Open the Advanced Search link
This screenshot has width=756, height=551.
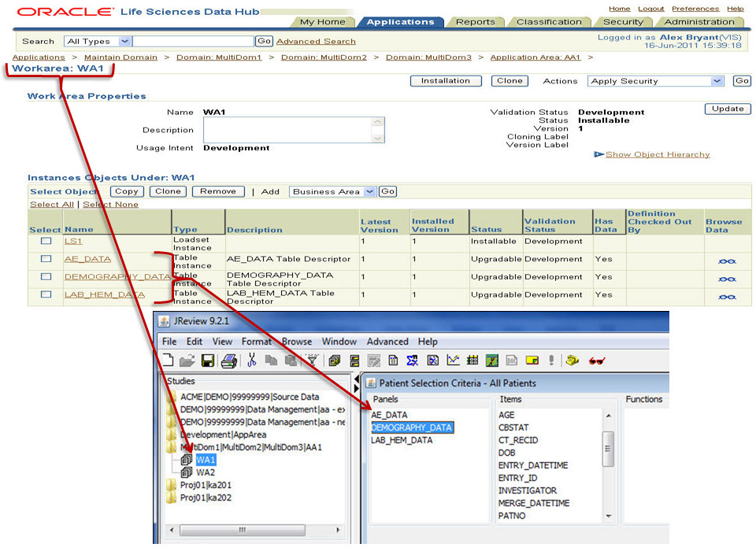(316, 42)
